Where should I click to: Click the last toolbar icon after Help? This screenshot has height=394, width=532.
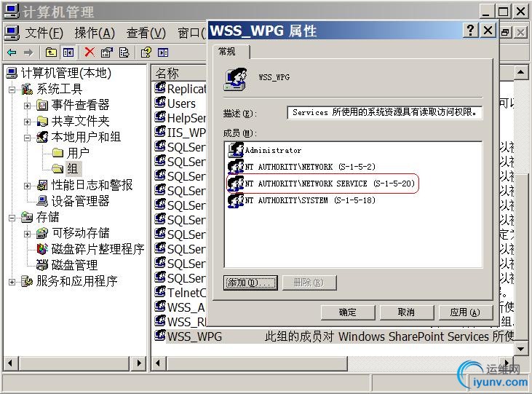[163, 52]
